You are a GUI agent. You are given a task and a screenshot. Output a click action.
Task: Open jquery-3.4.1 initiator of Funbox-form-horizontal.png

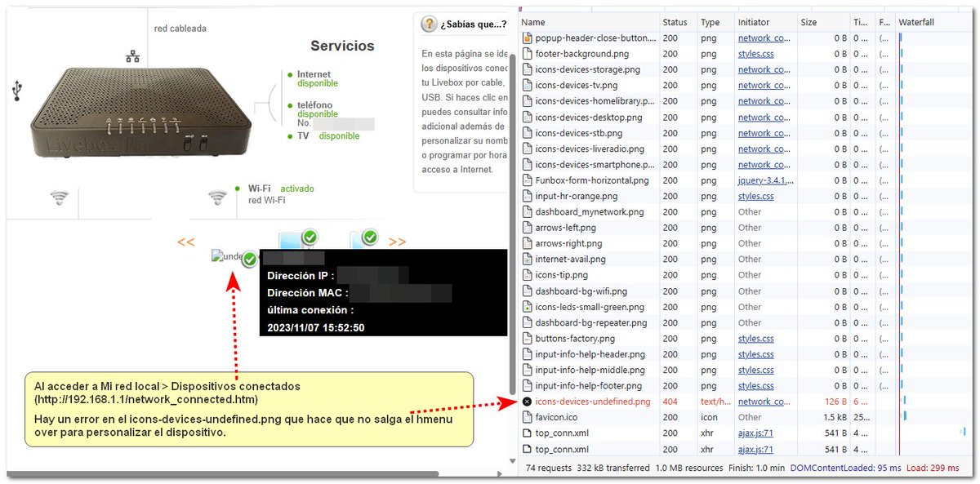tap(764, 180)
